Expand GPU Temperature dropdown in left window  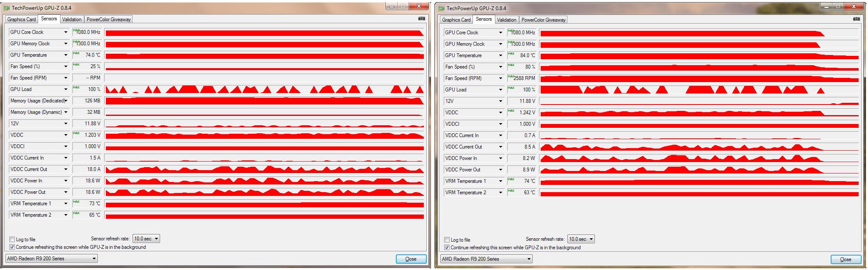click(66, 55)
